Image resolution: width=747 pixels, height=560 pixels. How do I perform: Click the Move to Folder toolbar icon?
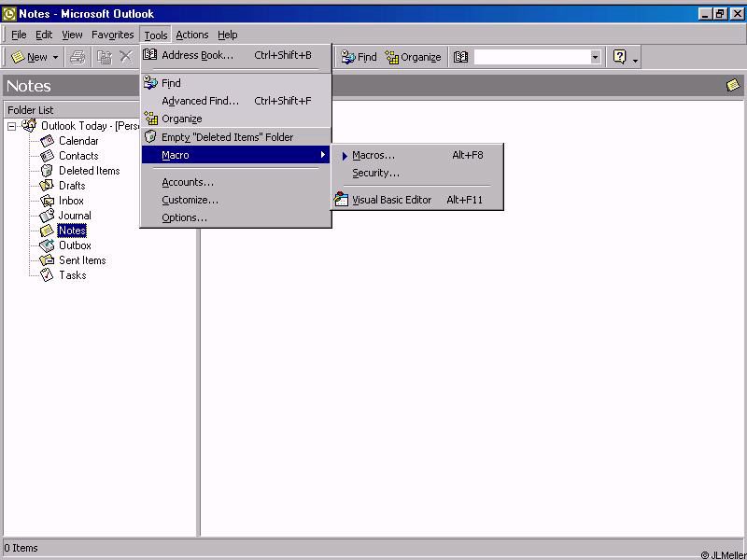[105, 57]
